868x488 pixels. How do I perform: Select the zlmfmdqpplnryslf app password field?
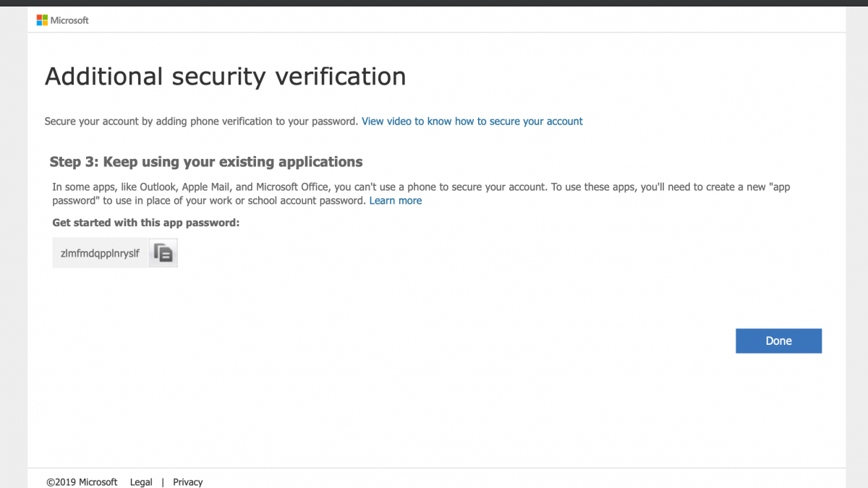pos(100,253)
